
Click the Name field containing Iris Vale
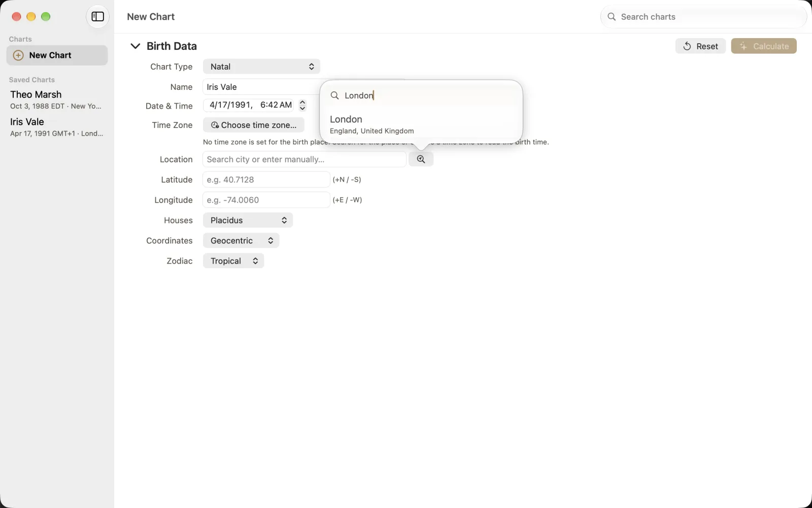261,87
